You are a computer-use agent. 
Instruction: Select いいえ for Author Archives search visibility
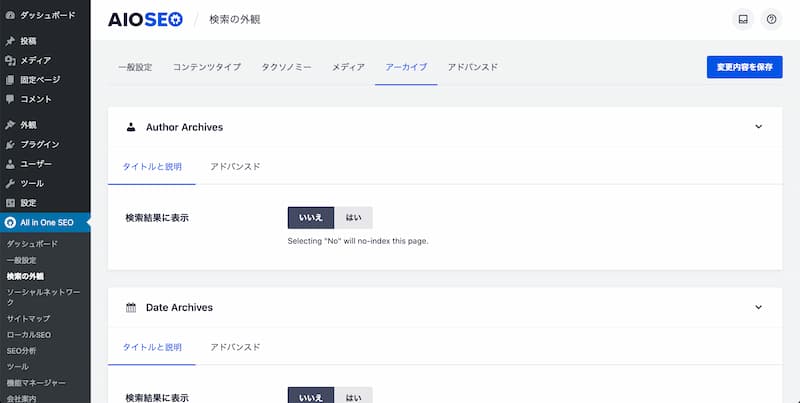[311, 217]
